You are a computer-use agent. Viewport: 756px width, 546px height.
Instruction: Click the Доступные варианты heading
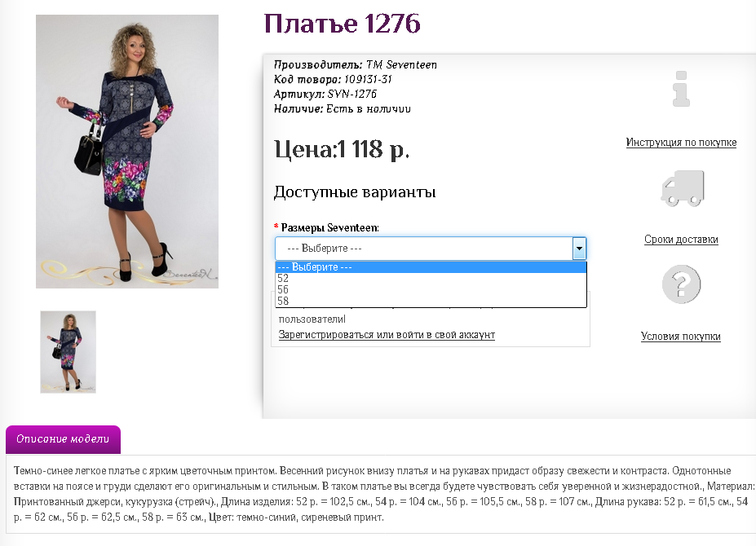point(355,192)
